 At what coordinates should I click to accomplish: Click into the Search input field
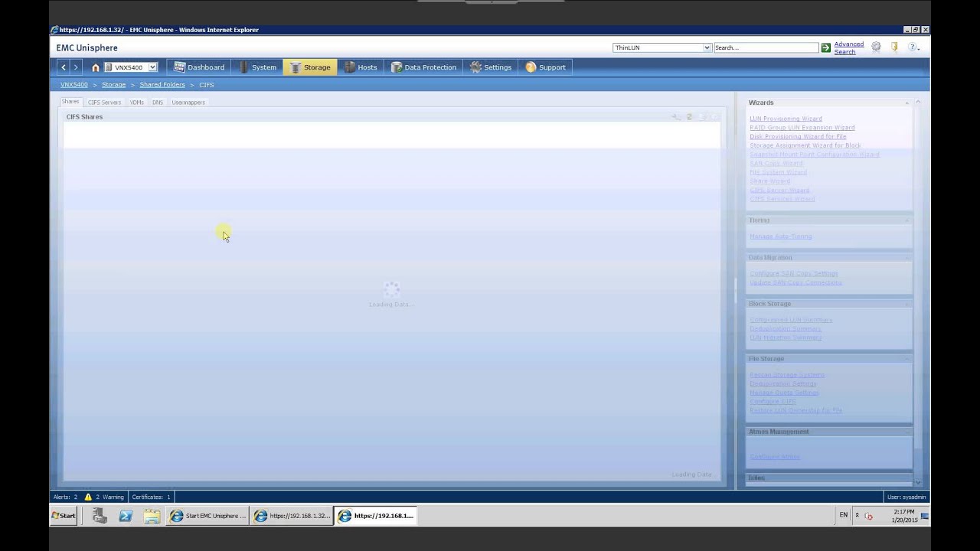pos(766,47)
